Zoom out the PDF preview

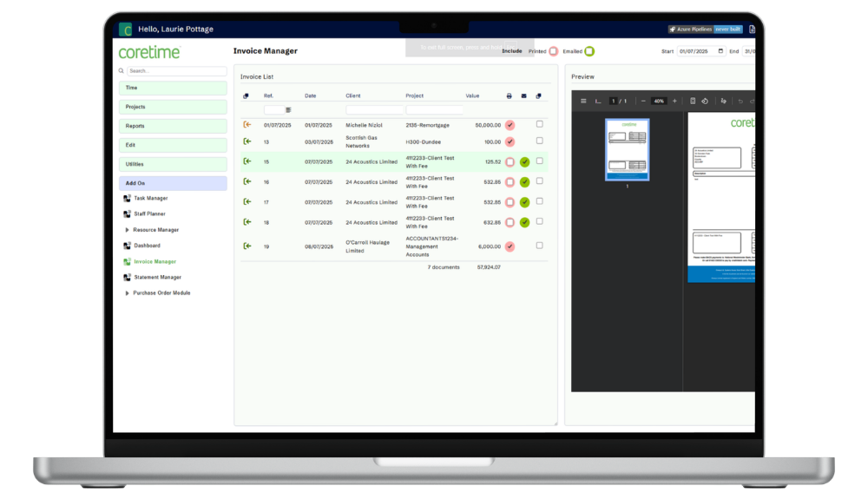[642, 102]
